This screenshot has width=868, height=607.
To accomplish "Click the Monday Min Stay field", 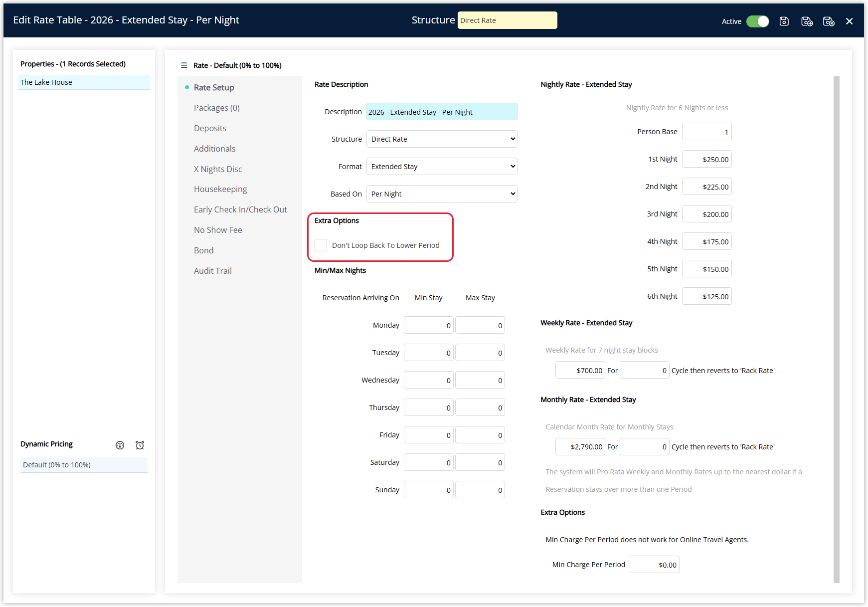I will [429, 325].
